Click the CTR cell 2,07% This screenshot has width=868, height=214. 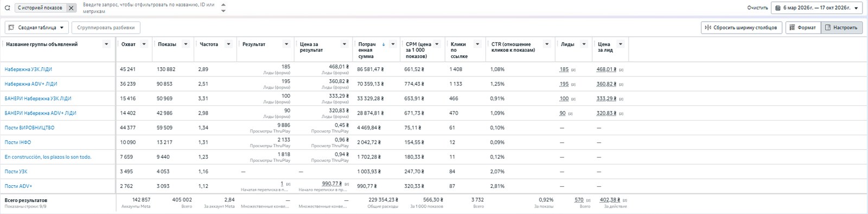click(x=497, y=172)
